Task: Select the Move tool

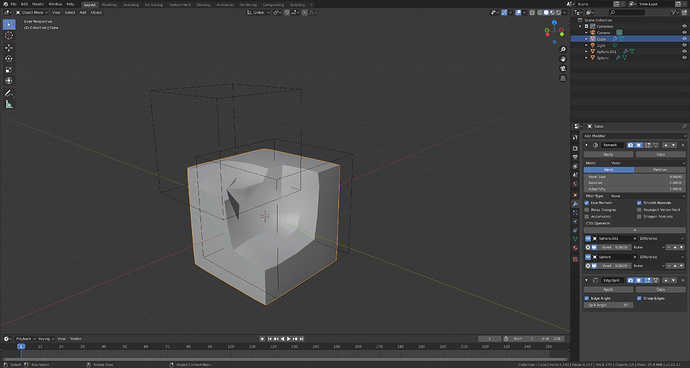Action: tap(8, 48)
